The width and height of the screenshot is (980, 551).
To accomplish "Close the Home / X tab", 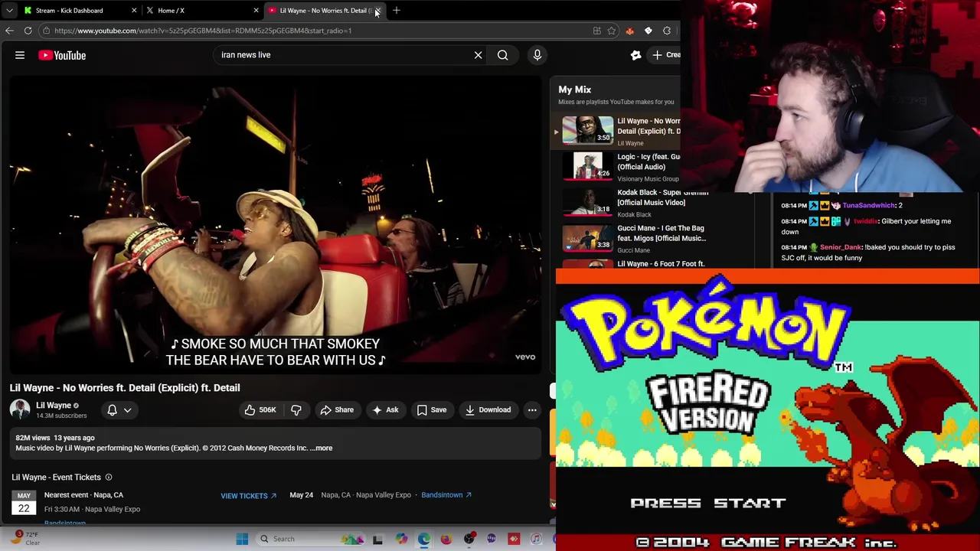I will [256, 11].
